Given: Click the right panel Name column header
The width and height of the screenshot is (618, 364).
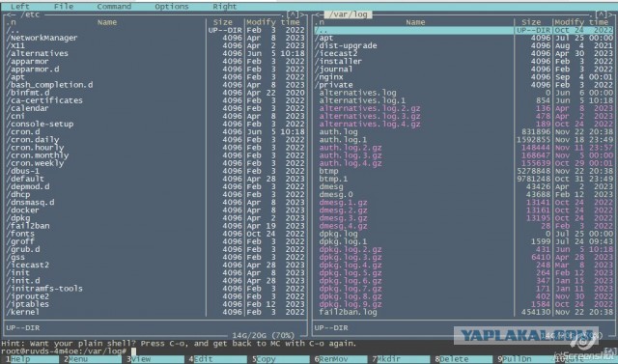Looking at the screenshot, I should click(415, 22).
